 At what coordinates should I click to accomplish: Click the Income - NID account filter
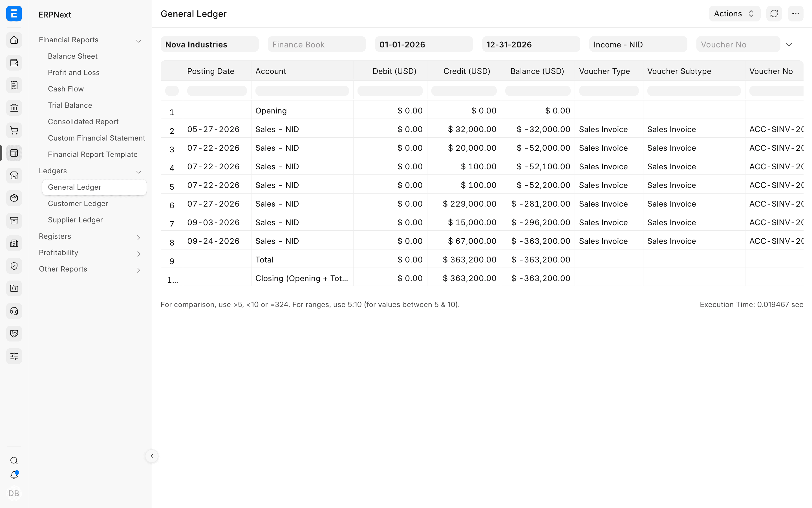[x=638, y=44]
